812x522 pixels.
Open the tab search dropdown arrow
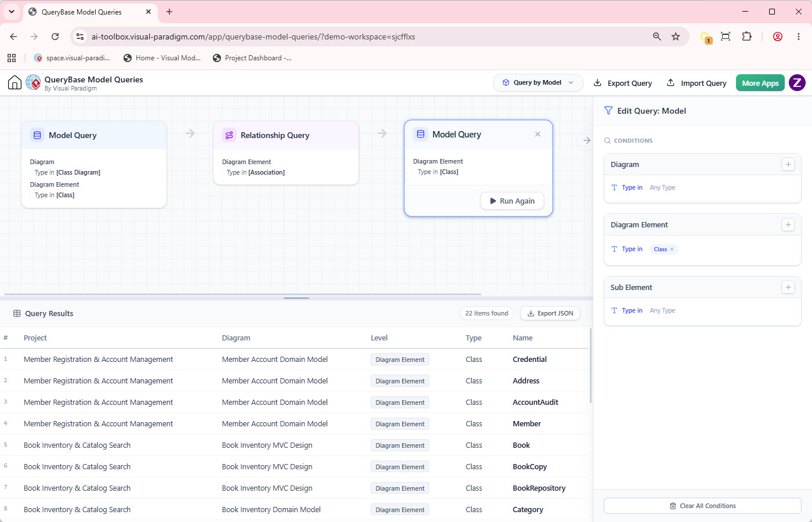[x=12, y=12]
